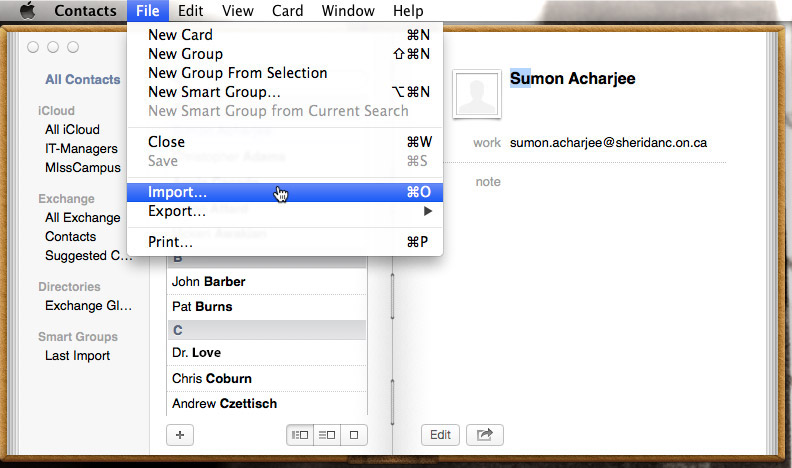792x468 pixels.
Task: Click the Sumon Acharjee name heading
Action: (x=572, y=79)
